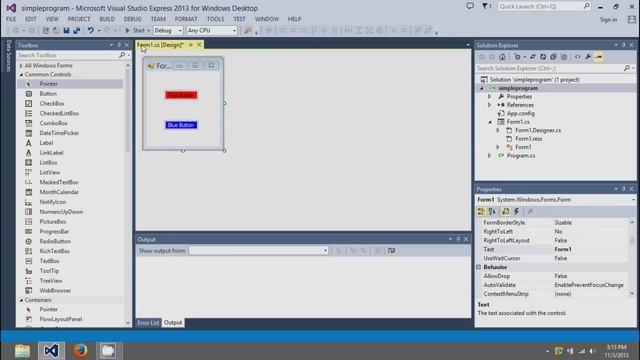Expand Program.cs node in Solution Explorer
Image resolution: width=640 pixels, height=360 pixels.
(489, 156)
